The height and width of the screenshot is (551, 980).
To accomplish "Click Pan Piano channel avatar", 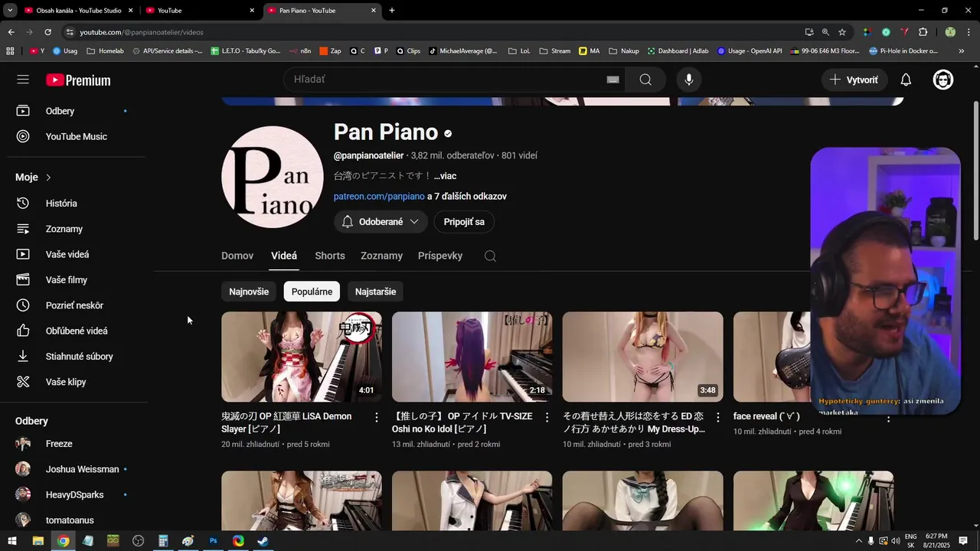I will (x=273, y=177).
